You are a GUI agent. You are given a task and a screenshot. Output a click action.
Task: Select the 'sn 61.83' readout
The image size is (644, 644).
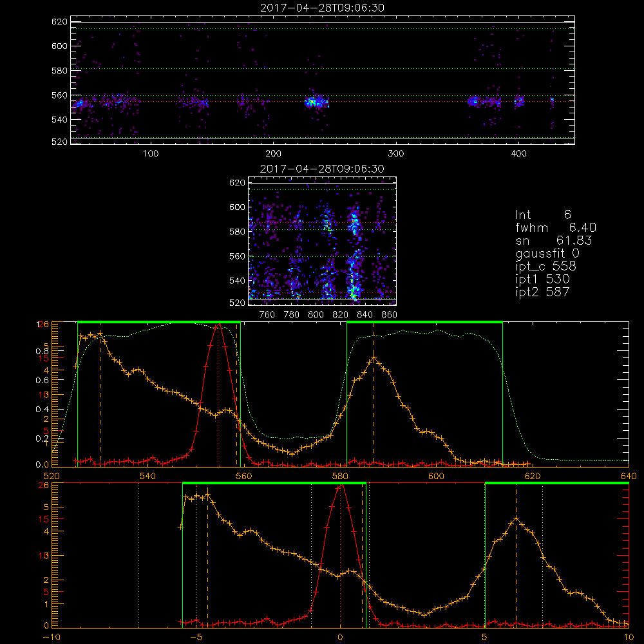553,240
